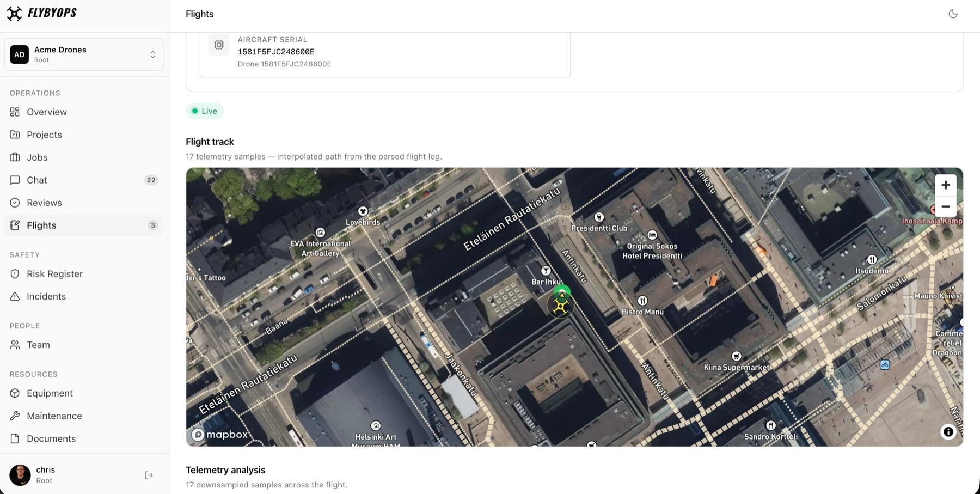Image resolution: width=980 pixels, height=494 pixels.
Task: Navigate to Reviews
Action: (84, 203)
